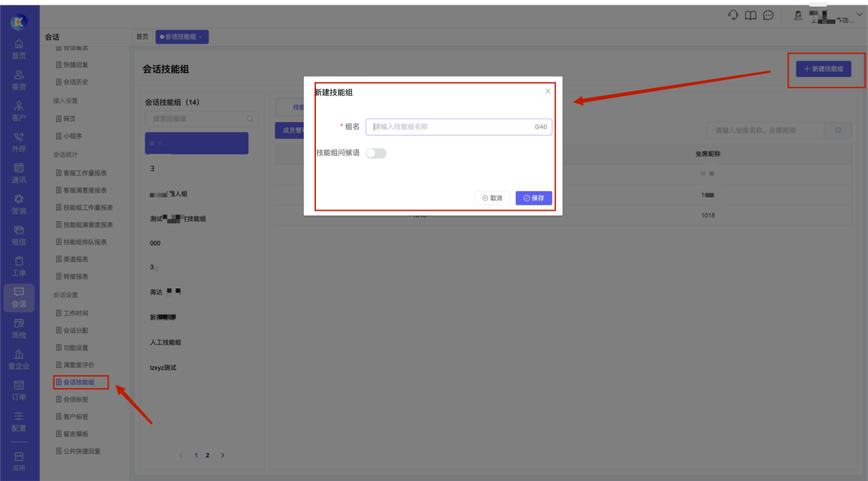Open the 配置 configuration module
The image size is (868, 481).
[x=19, y=422]
